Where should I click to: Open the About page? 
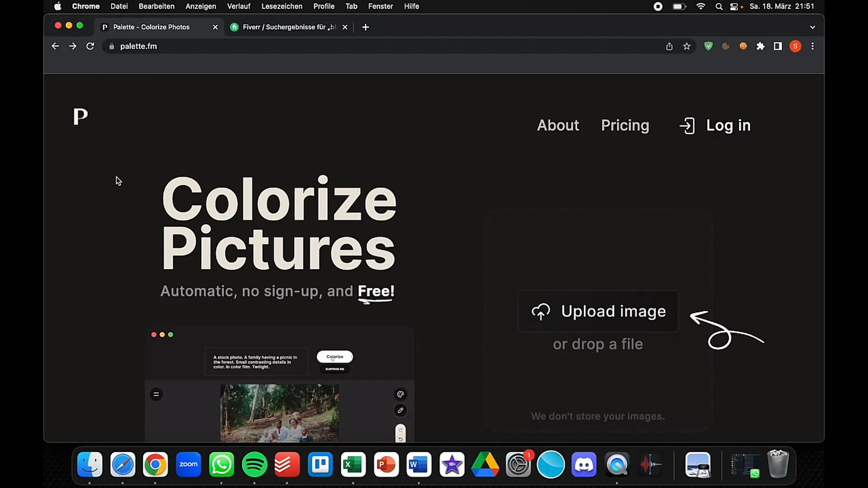click(557, 125)
